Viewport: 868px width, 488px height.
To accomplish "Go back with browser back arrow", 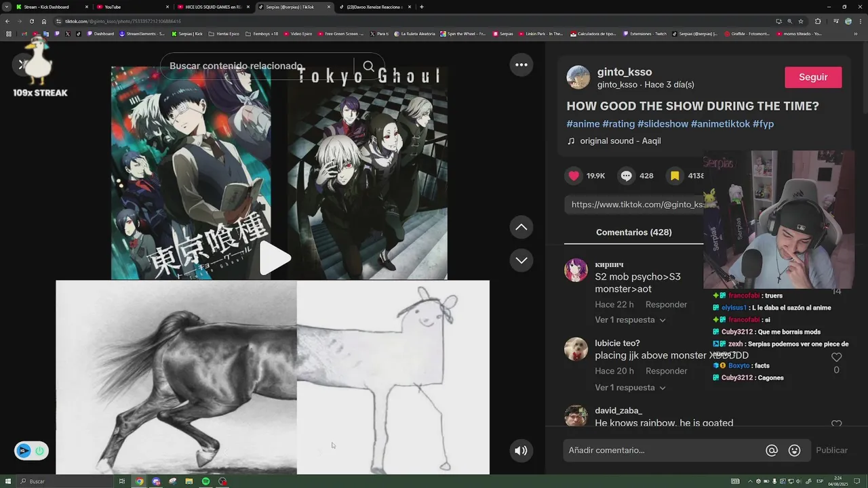I will 7,21.
